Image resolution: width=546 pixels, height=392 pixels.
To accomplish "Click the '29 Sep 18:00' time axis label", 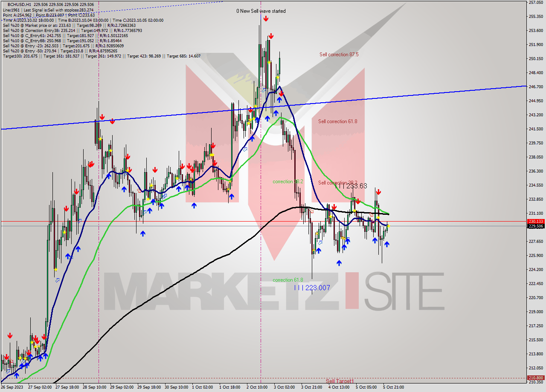I will [x=149, y=387].
